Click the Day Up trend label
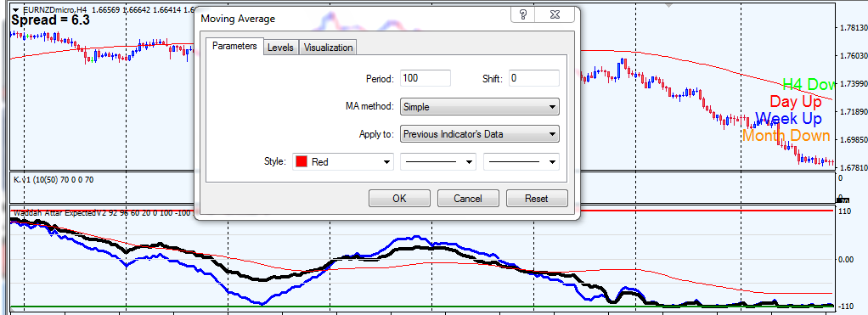The height and width of the screenshot is (315, 868). (x=796, y=102)
